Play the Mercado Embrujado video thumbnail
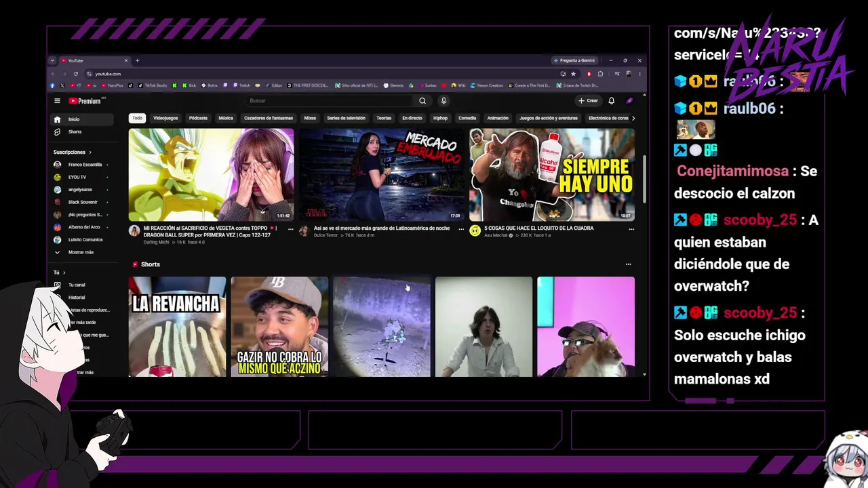Screen dimensions: 868x488 (x=382, y=175)
